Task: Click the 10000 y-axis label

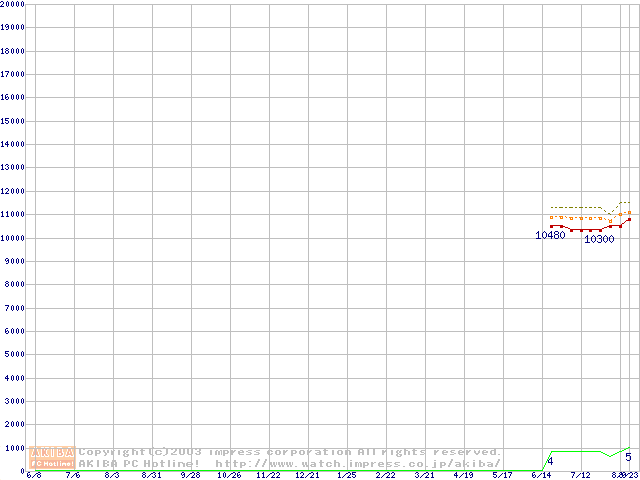Action: [13, 238]
